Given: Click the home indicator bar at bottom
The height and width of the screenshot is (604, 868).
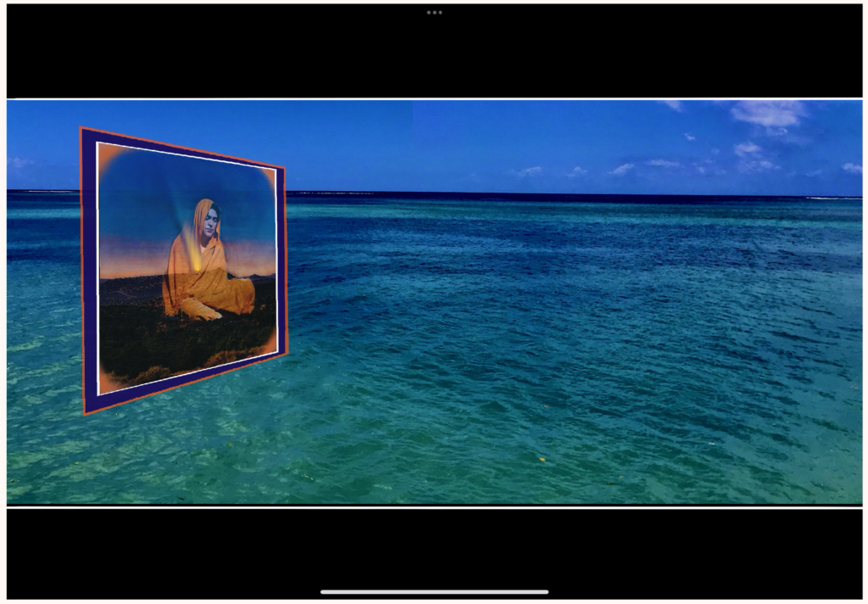Looking at the screenshot, I should point(434,592).
